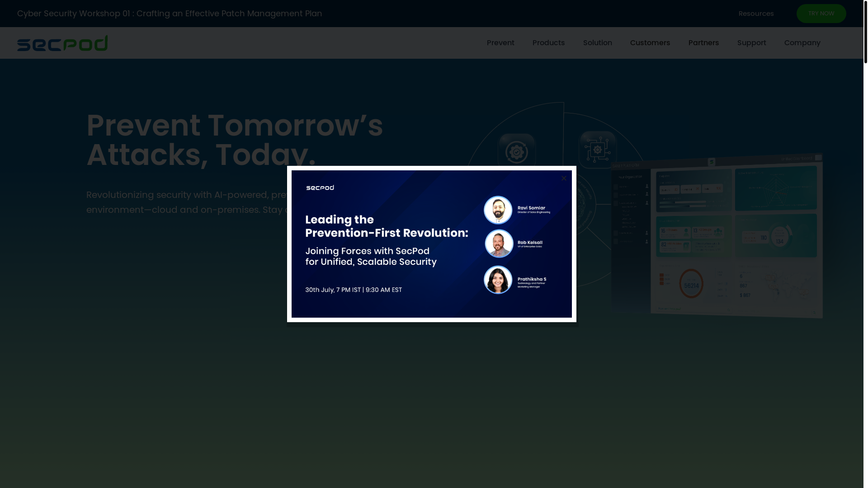Click the webinar banner image in popup

tap(432, 244)
